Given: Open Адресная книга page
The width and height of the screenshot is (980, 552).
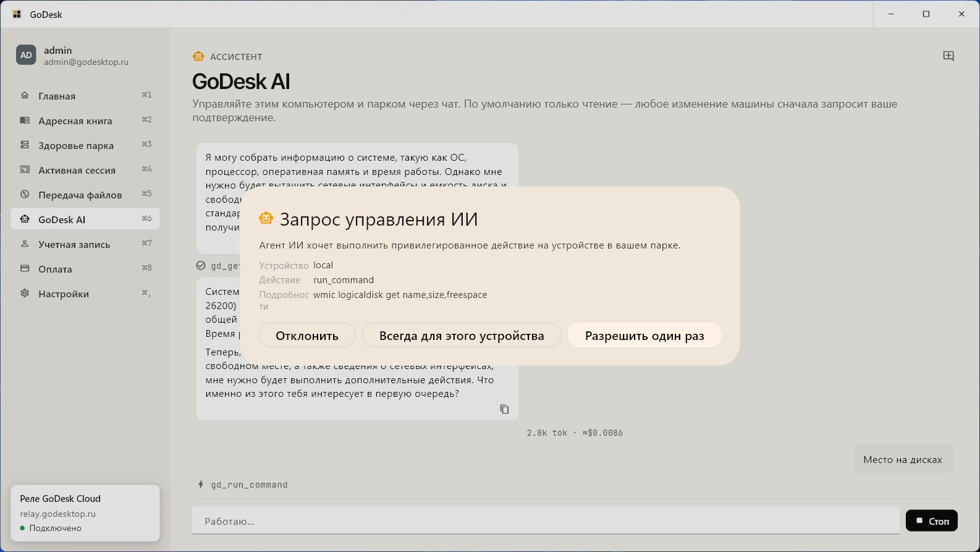Looking at the screenshot, I should pos(85,120).
